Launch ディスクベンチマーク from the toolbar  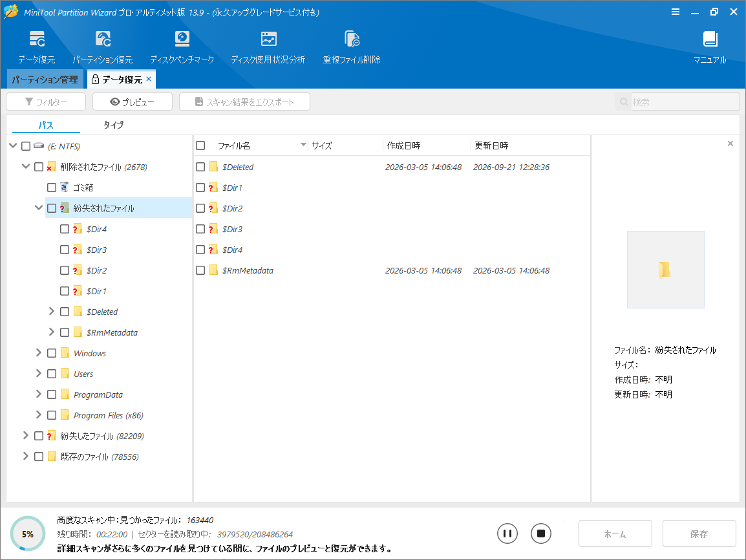182,39
